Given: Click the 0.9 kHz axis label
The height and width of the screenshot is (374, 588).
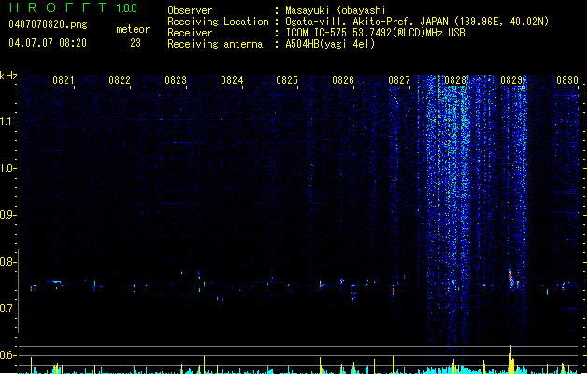Looking at the screenshot, I should tap(7, 215).
